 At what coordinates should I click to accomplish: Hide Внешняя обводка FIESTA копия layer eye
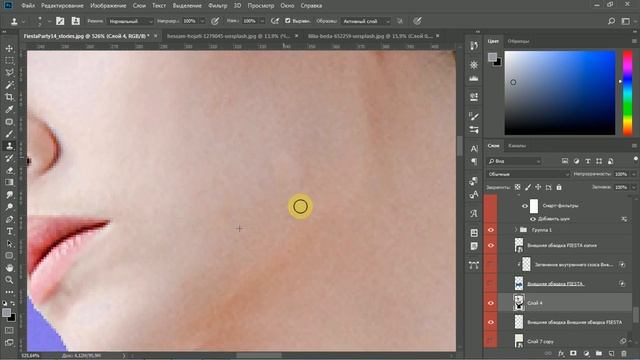[x=491, y=245]
